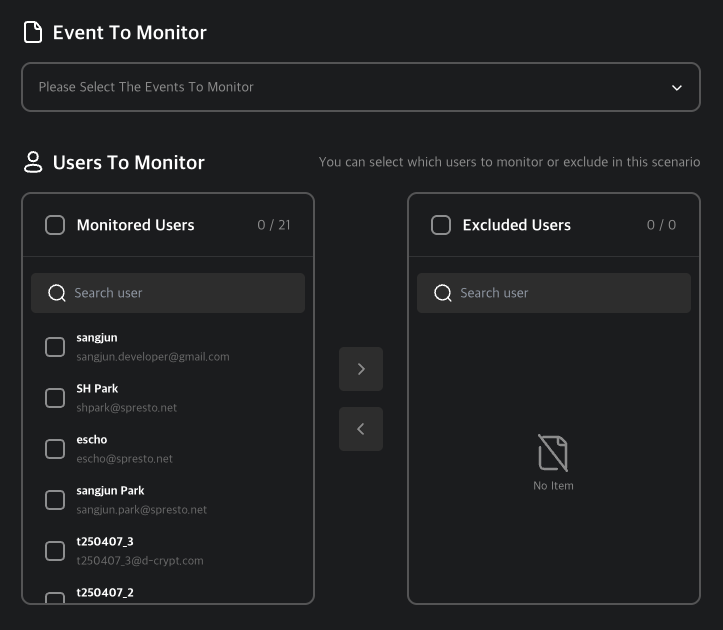This screenshot has height=630, width=723.
Task: Click the No Item empty-state icon
Action: coord(553,454)
